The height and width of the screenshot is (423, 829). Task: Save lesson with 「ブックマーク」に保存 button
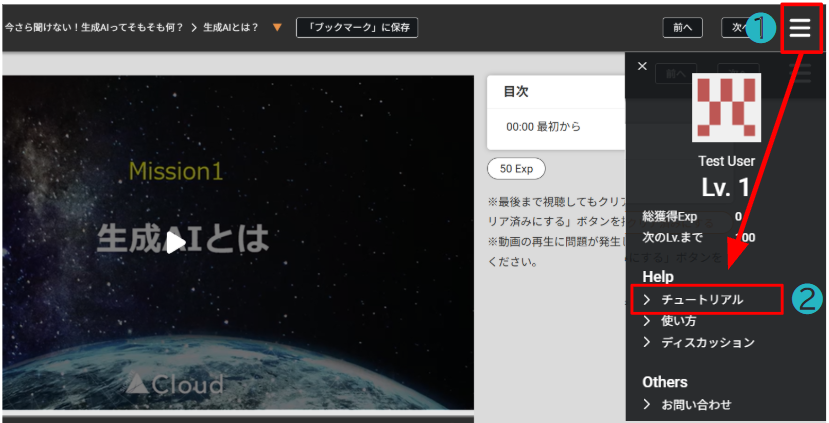pos(357,27)
